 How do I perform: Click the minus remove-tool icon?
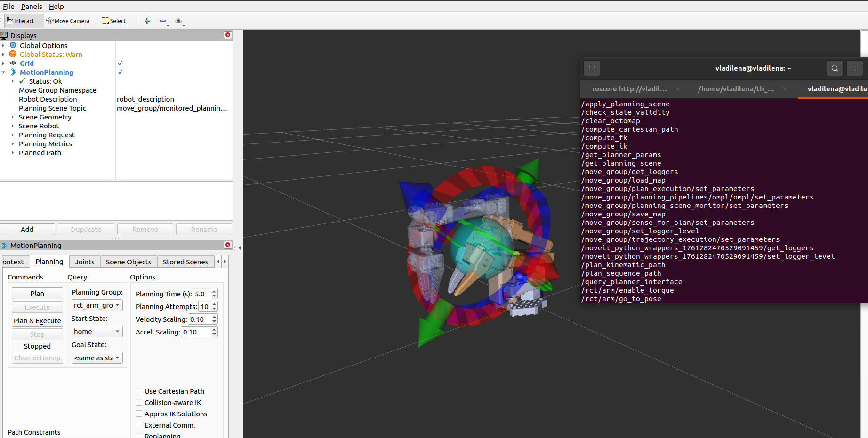pos(163,21)
